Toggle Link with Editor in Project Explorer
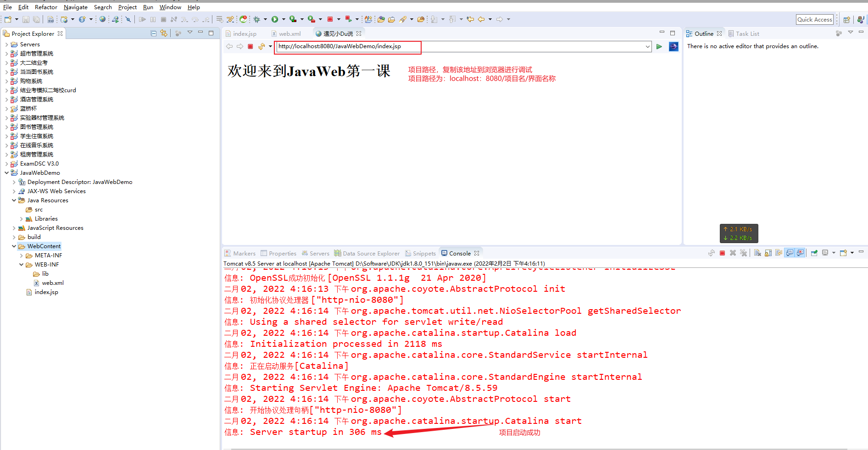The height and width of the screenshot is (450, 868). (164, 33)
